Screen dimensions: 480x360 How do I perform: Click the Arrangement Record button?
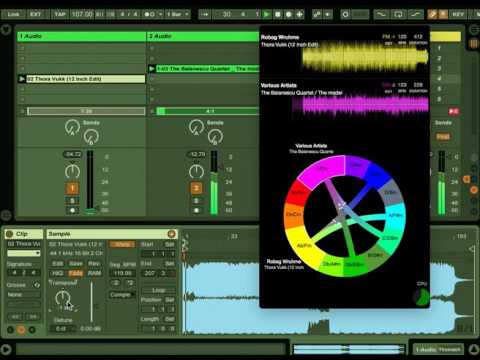click(289, 14)
